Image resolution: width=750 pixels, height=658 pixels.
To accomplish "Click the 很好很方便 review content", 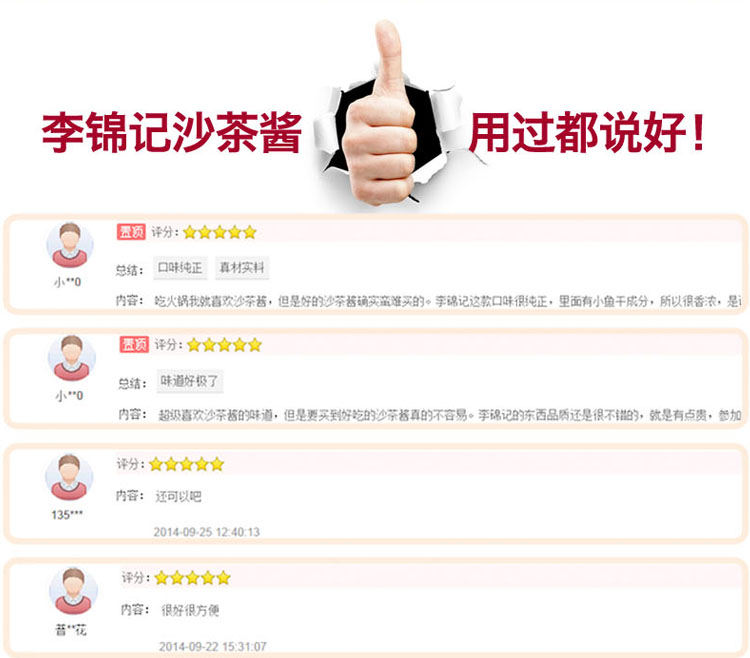I will click(x=190, y=610).
